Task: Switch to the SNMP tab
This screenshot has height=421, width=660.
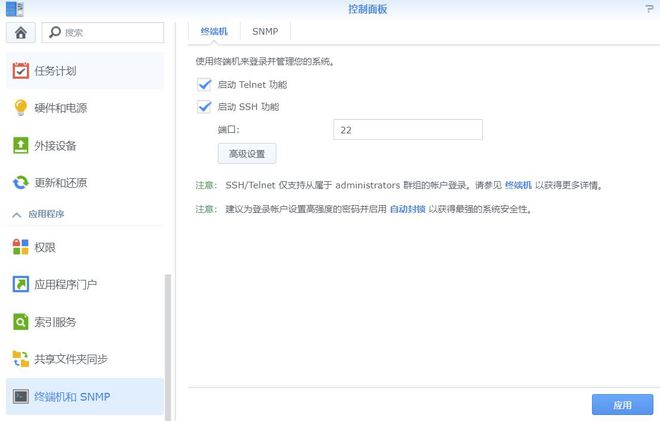Action: pyautogui.click(x=265, y=32)
